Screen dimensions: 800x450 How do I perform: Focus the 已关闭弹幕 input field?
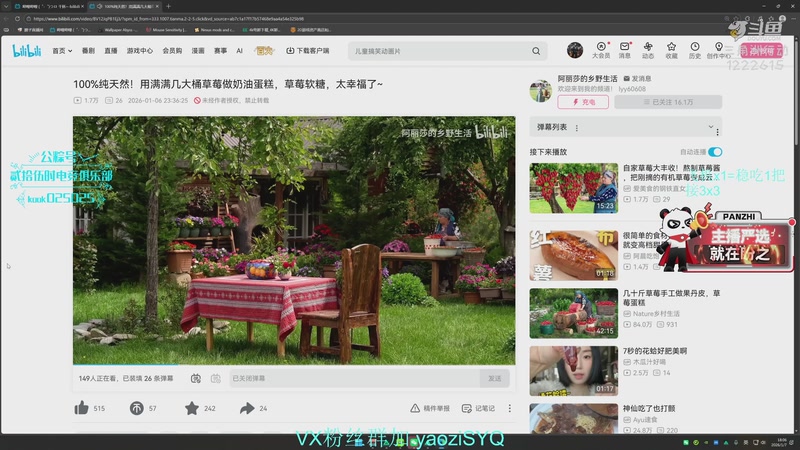[x=355, y=379]
